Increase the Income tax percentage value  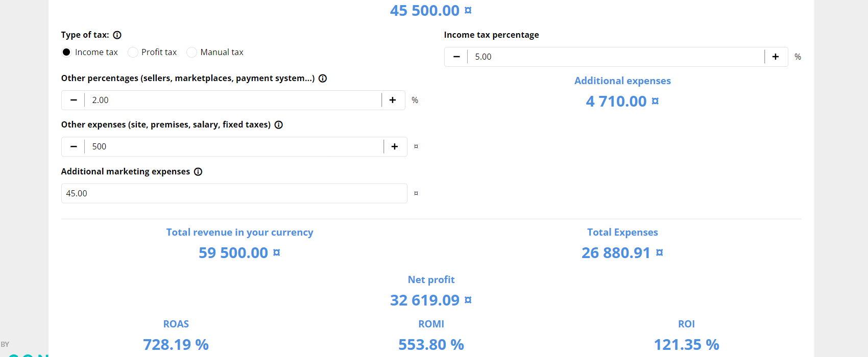[x=776, y=57]
